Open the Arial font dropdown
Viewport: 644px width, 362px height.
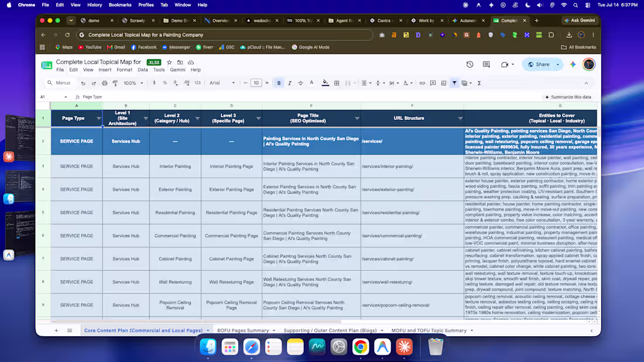(x=222, y=83)
